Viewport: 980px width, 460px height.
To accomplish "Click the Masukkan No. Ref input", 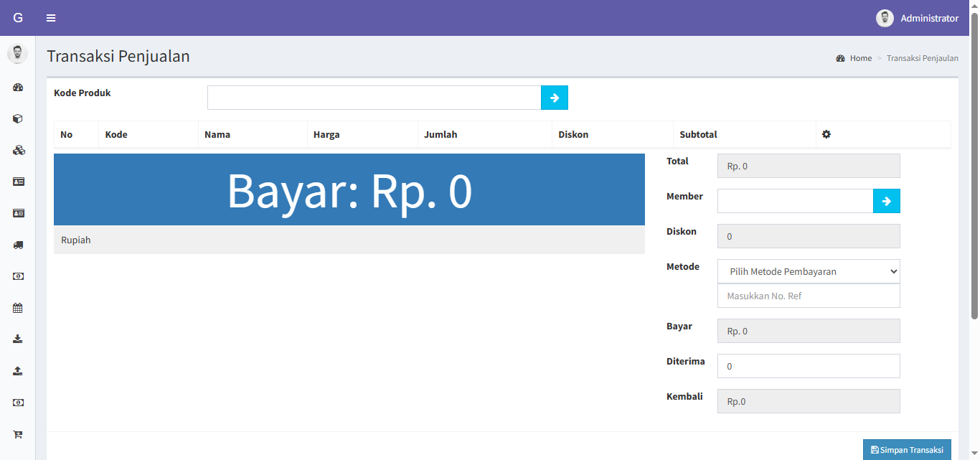I will point(809,296).
